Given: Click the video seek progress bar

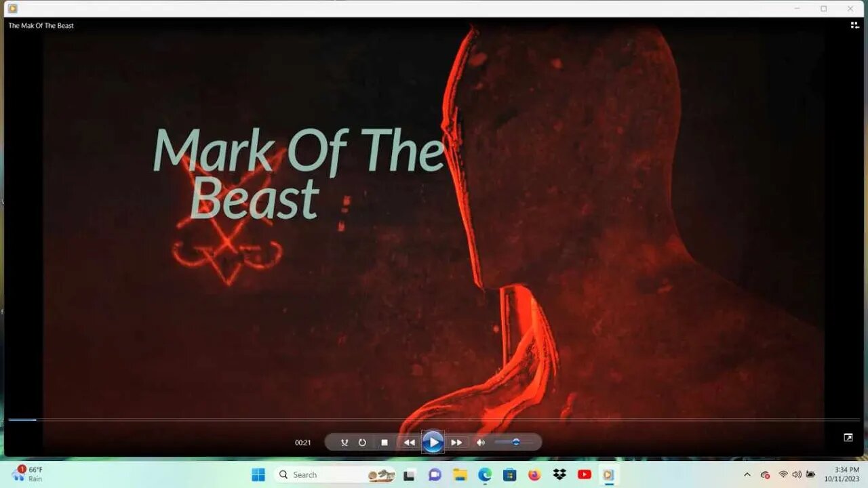Looking at the screenshot, I should point(434,420).
